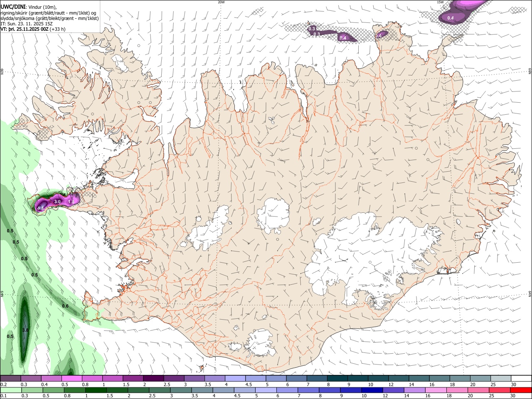Click the darkest purple swatch between 2 and 2.5, upper row
The image size is (532, 399).
153,379
